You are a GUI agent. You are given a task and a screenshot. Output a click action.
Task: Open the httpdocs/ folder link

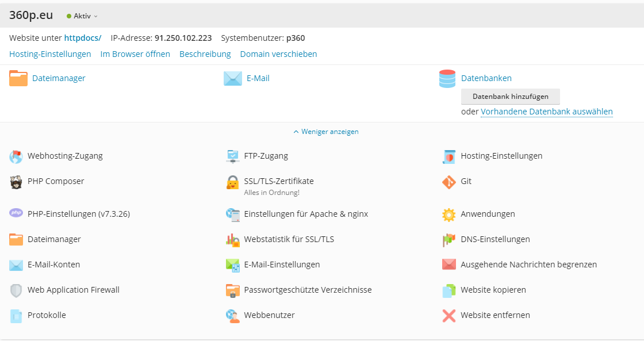[x=82, y=38]
